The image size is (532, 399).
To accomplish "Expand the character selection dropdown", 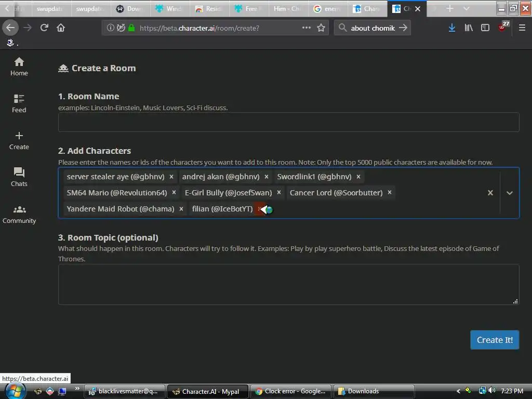I will [x=509, y=193].
